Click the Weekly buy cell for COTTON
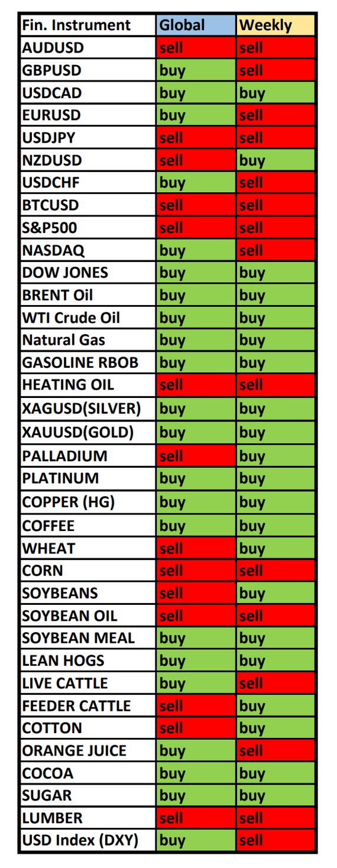 tap(276, 728)
